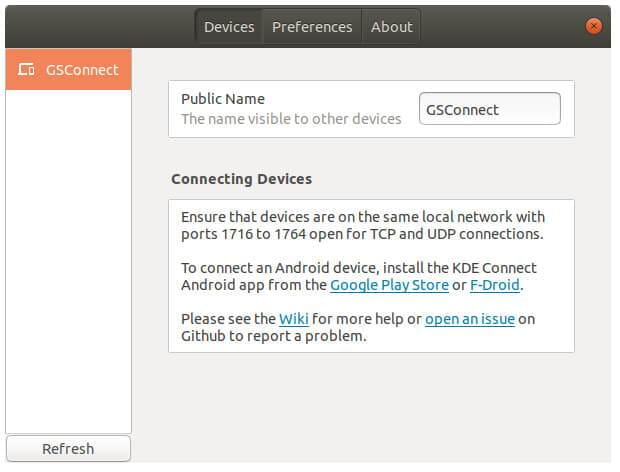Focus the Public Name text field
The width and height of the screenshot is (620, 472).
tap(489, 109)
